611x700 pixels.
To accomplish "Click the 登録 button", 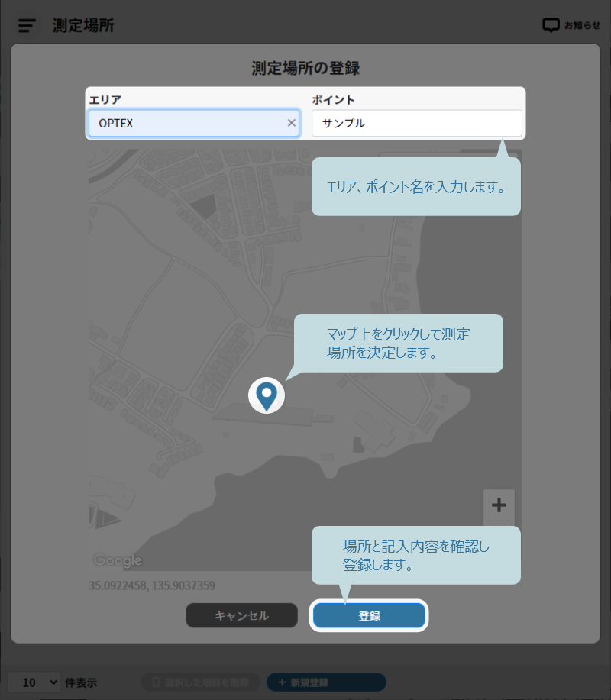I will pos(369,615).
